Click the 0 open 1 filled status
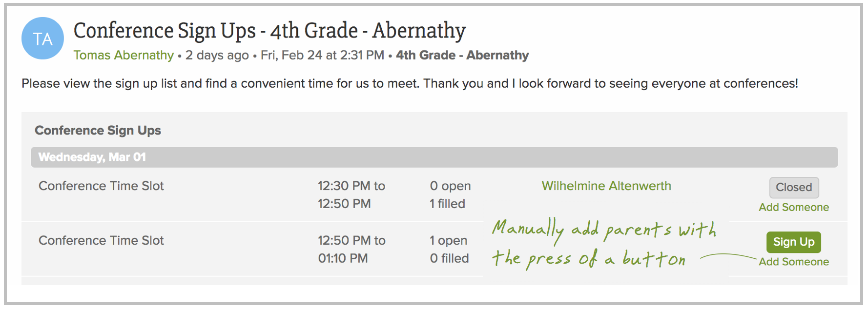This screenshot has width=868, height=310. point(450,194)
